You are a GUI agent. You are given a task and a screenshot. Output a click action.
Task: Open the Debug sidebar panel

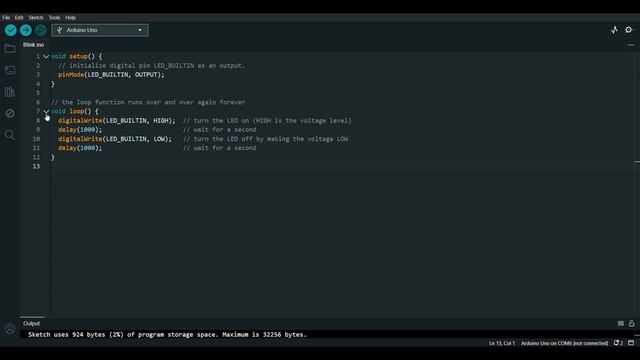pos(10,113)
